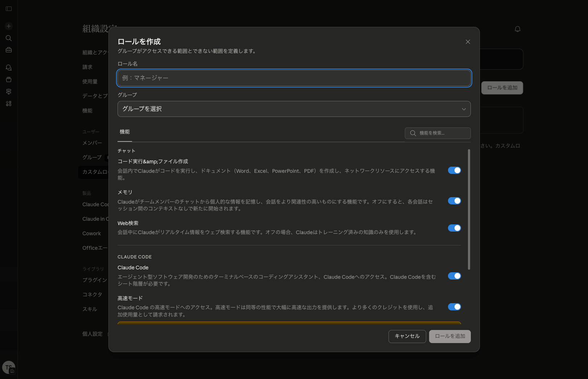The width and height of the screenshot is (588, 379).
Task: Type a role name in the ロール名 field
Action: click(294, 78)
